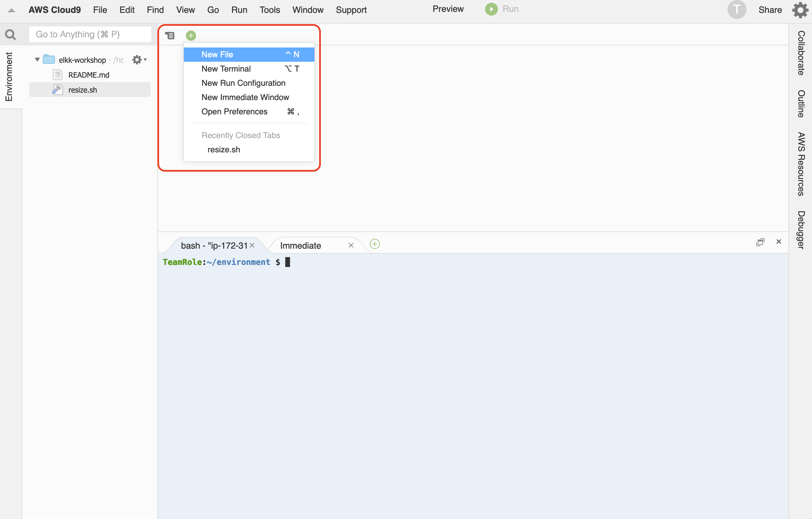Click the resize.sh script file icon

pos(57,90)
